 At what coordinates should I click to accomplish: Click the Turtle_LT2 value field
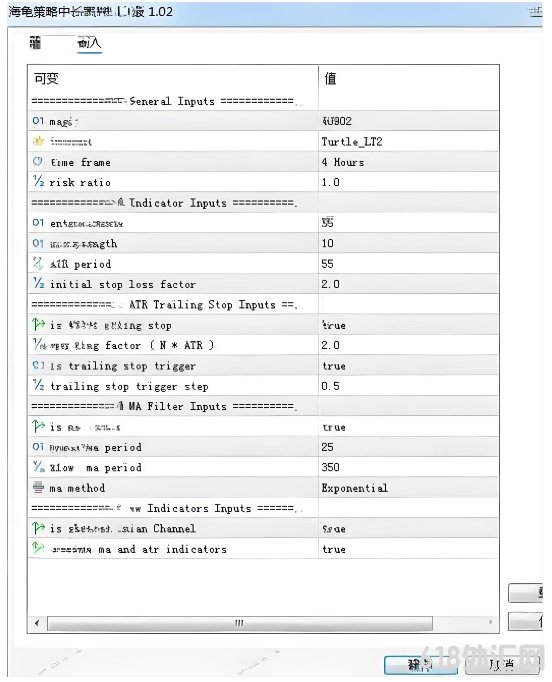(x=408, y=142)
